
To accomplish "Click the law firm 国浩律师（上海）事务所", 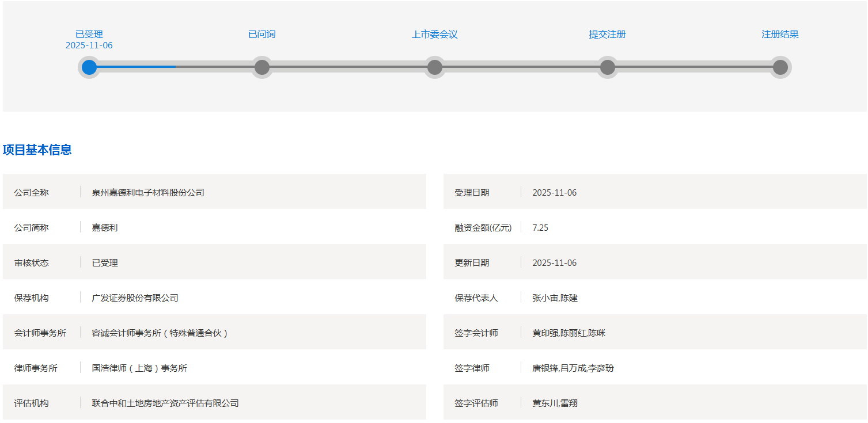I will click(x=139, y=368).
